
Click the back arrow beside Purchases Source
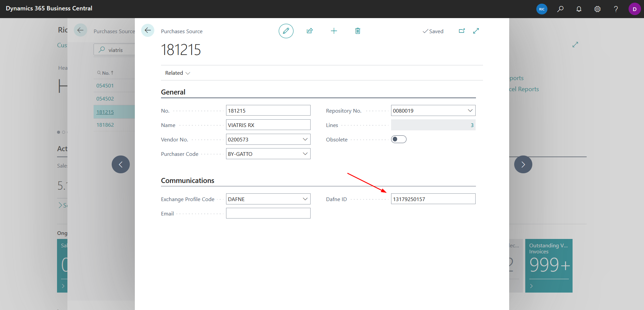coord(148,30)
